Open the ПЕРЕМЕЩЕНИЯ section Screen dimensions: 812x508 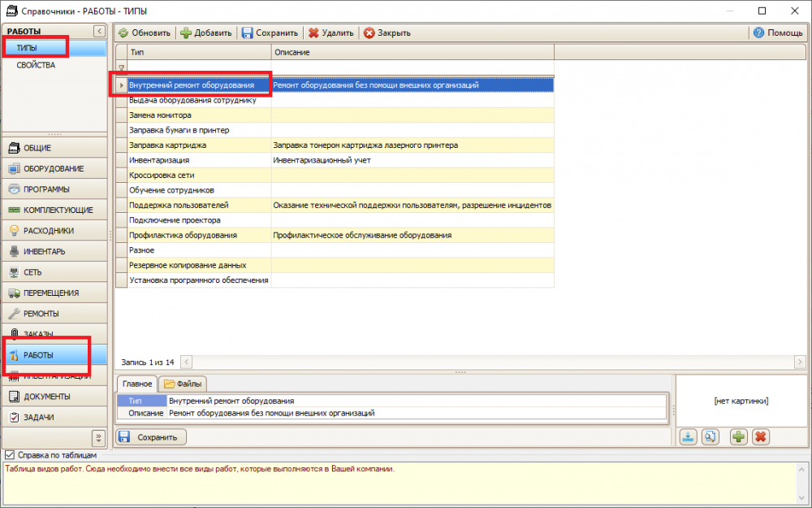click(55, 293)
